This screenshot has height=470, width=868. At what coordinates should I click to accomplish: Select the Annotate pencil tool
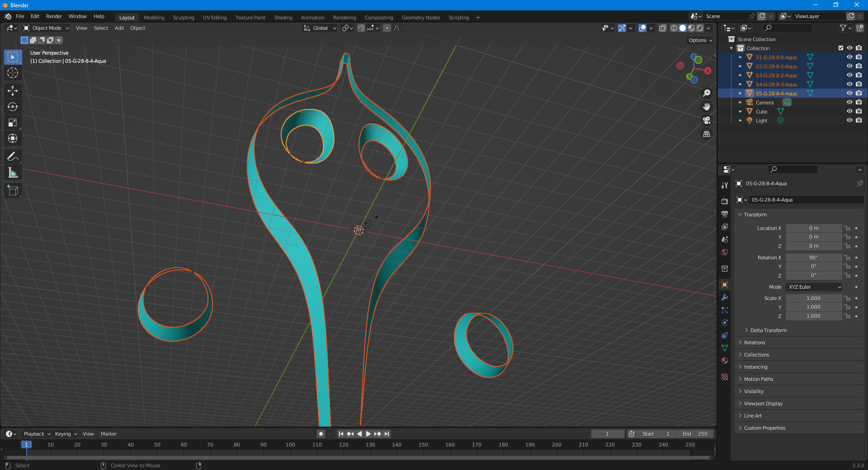(x=13, y=157)
